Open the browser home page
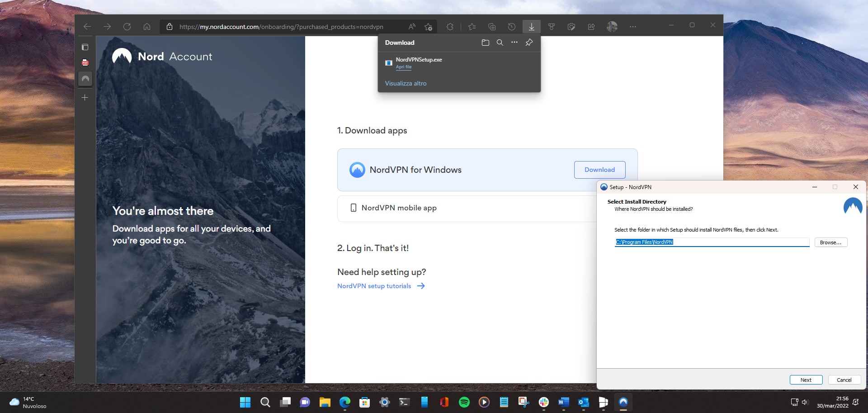The height and width of the screenshot is (413, 868). pos(147,27)
